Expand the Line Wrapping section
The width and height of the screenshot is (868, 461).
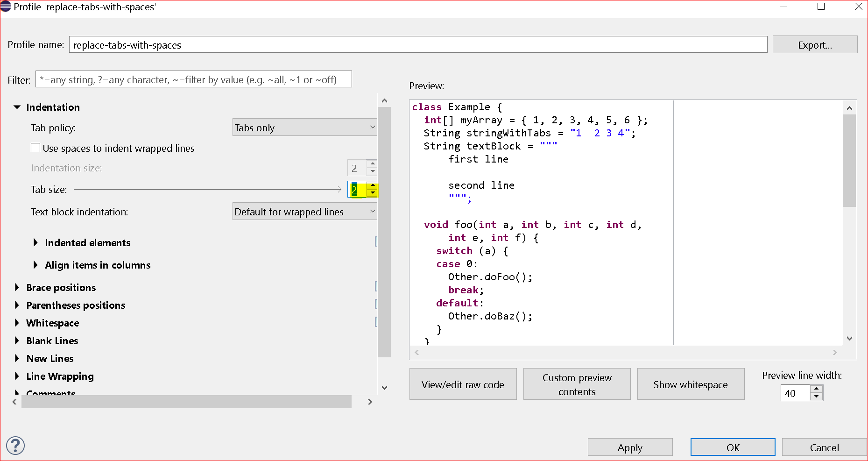[x=17, y=376]
